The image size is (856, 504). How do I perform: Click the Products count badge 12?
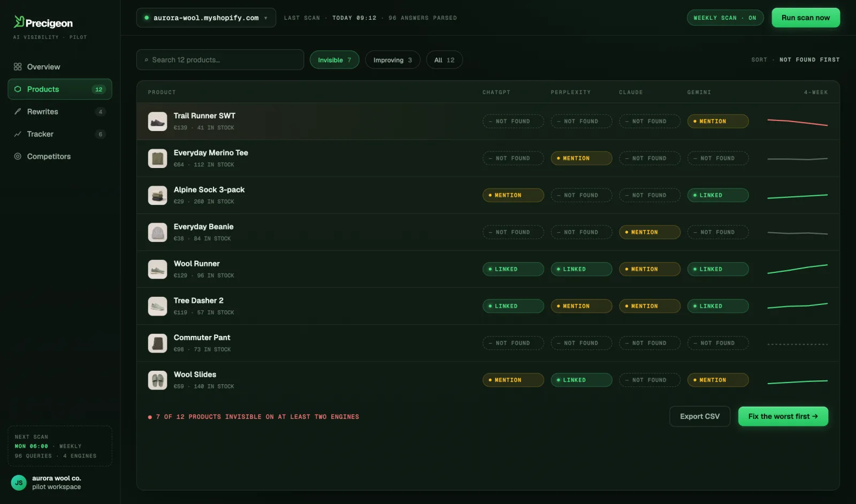pyautogui.click(x=98, y=89)
